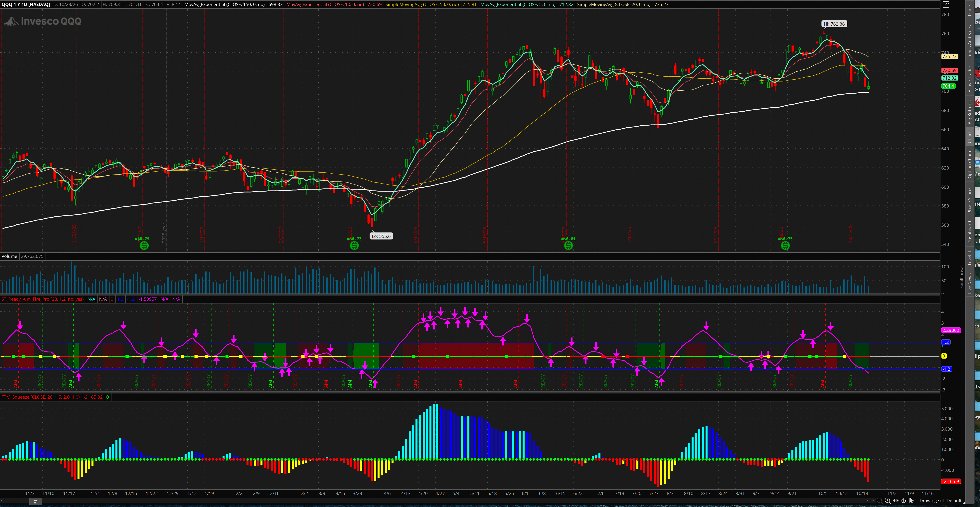980x507 pixels.
Task: Click the expand-panel arrow button at bottom left
Action: click(x=35, y=501)
